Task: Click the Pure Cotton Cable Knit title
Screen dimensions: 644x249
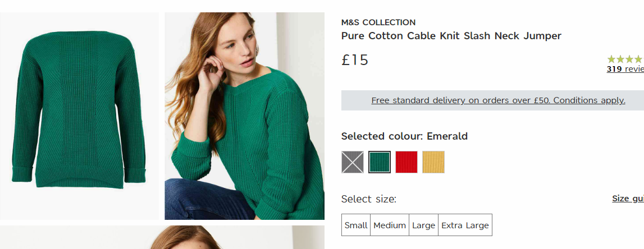Action: click(451, 36)
